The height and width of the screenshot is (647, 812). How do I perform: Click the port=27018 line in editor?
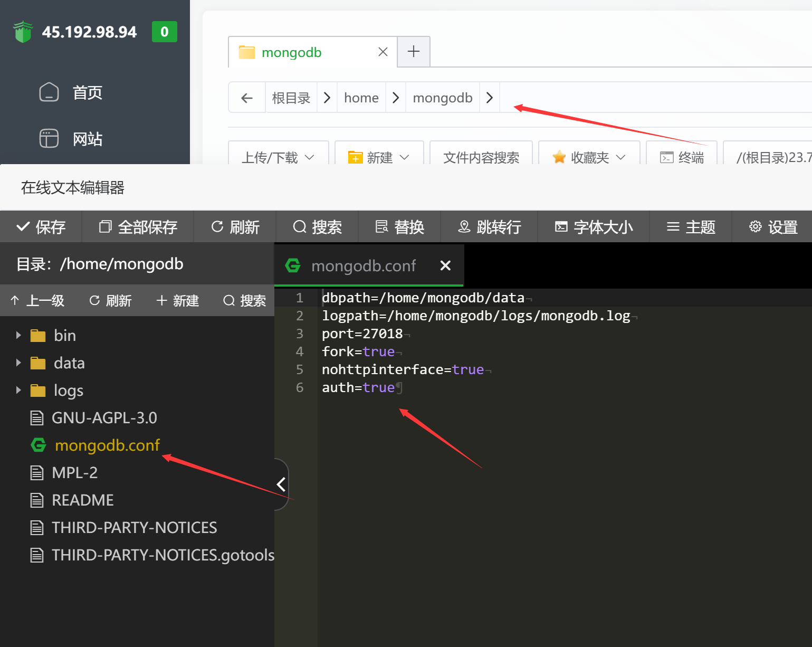point(362,334)
